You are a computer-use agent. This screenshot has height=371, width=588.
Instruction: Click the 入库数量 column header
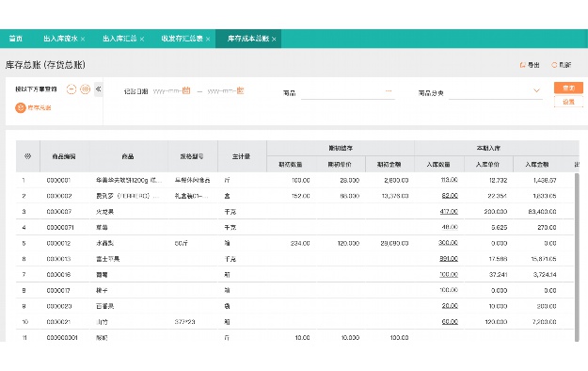pyautogui.click(x=438, y=165)
